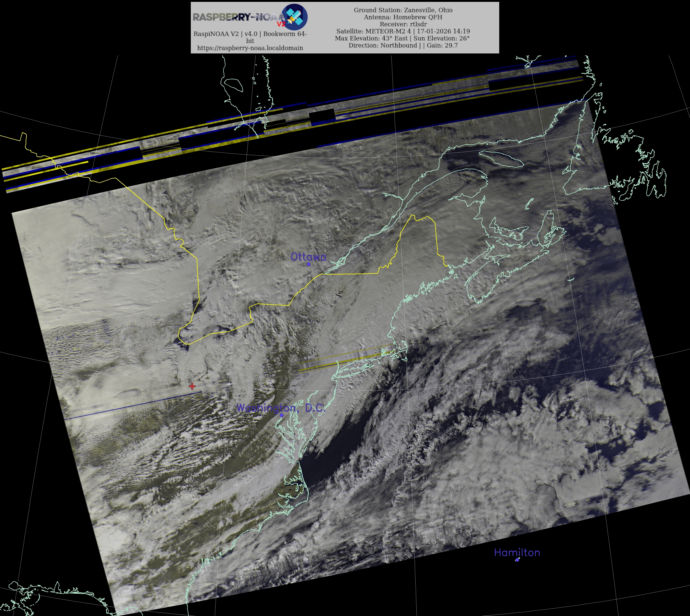This screenshot has width=690, height=616.
Task: Click the red cross ground station marker
Action: (x=192, y=386)
